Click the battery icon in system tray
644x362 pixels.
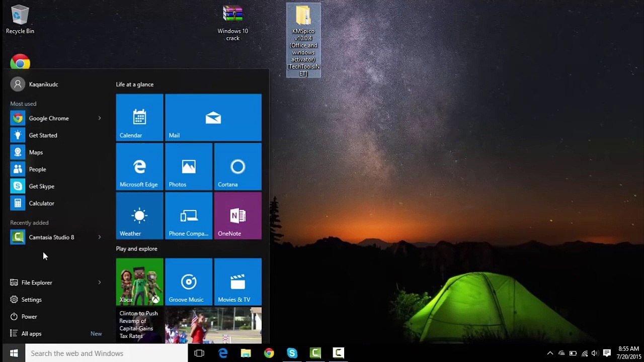coord(573,353)
